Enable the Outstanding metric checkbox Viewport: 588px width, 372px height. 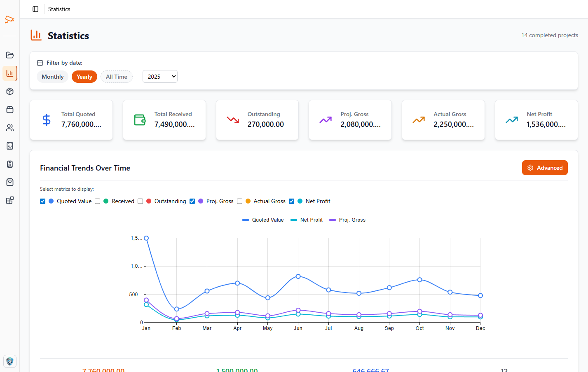point(141,201)
